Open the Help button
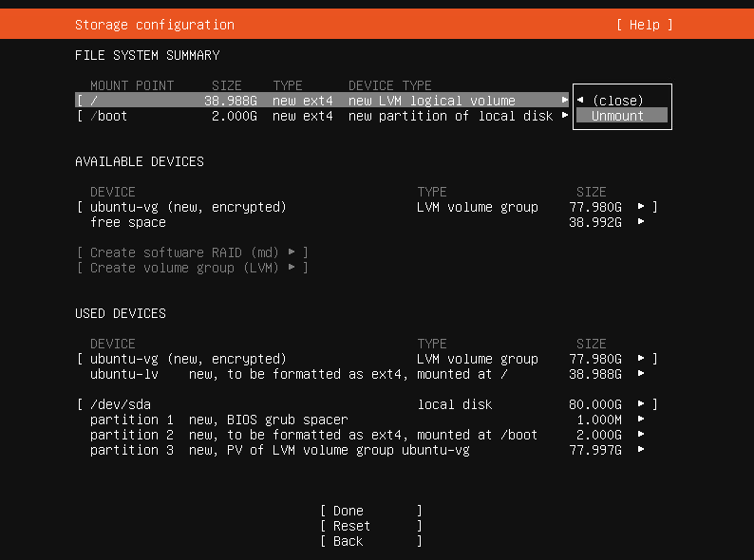The height and width of the screenshot is (560, 754). tap(644, 25)
